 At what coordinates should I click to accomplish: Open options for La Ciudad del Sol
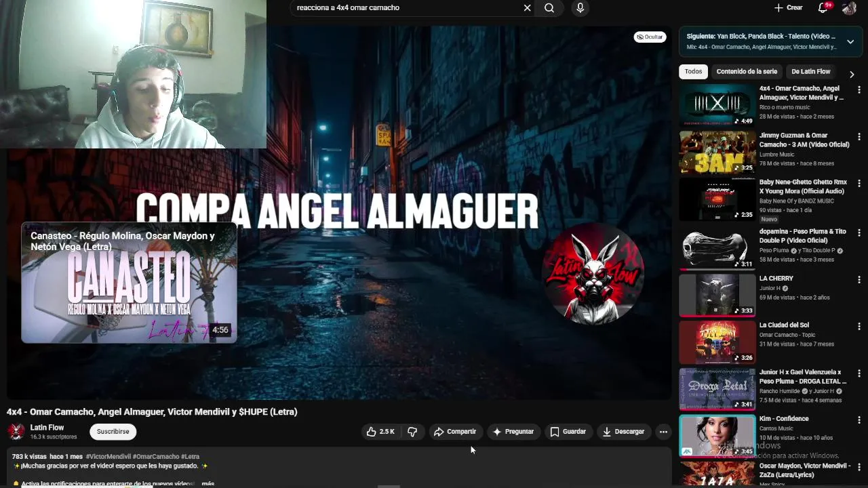pos(859,326)
